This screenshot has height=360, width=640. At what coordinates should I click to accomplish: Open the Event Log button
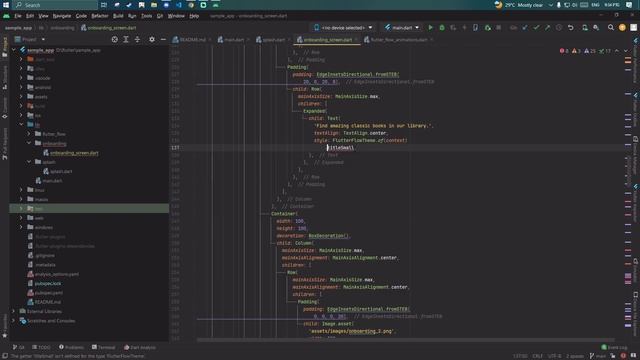614,347
